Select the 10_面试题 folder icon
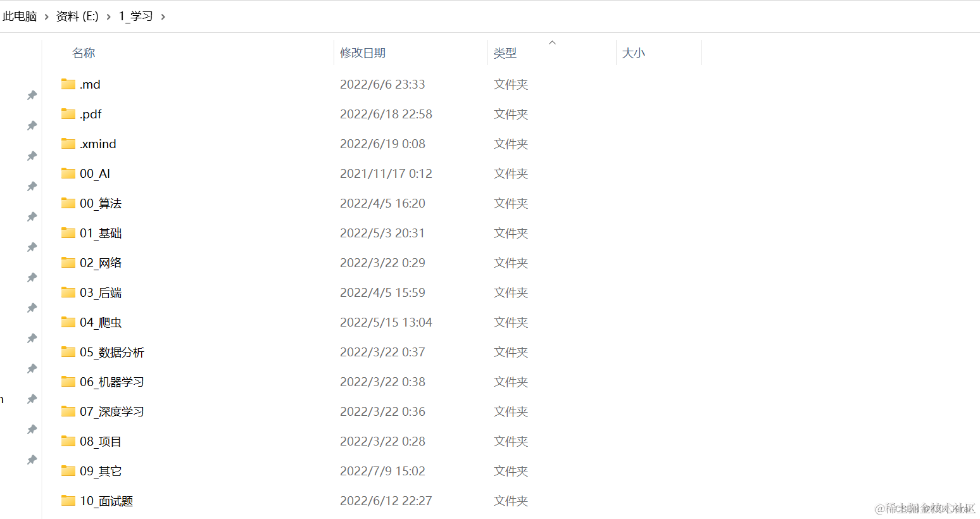The image size is (980, 519). (x=68, y=501)
